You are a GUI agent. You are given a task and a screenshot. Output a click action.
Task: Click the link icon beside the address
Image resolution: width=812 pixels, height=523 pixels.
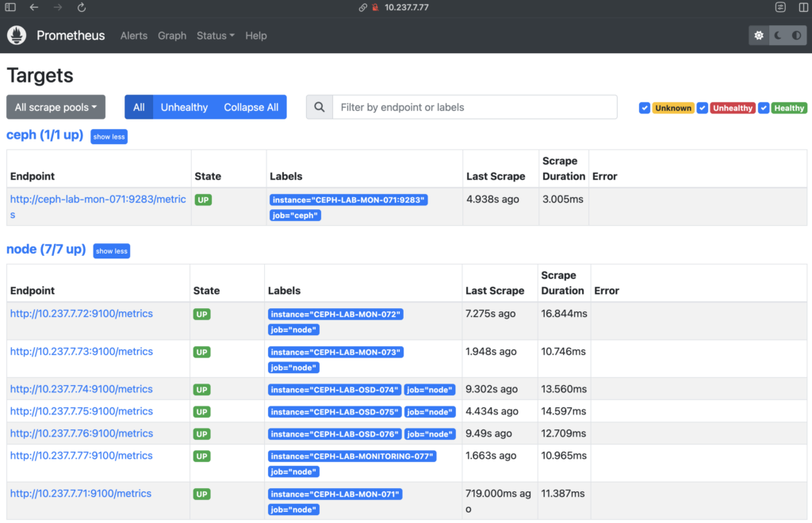pos(362,7)
